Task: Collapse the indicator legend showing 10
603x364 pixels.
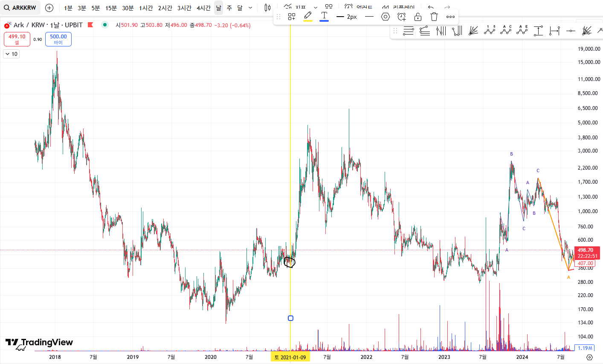Action: 12,54
